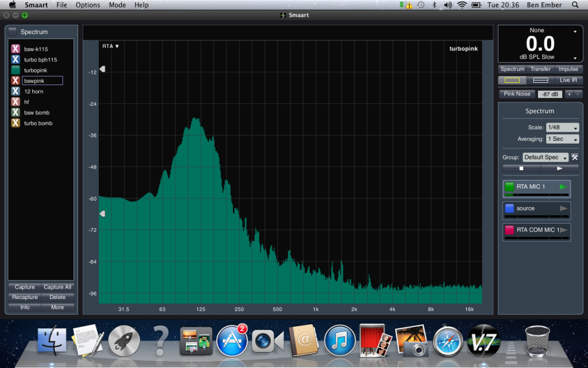Show the hidden bsw-k115 trace
The width and height of the screenshot is (588, 368).
tap(16, 49)
